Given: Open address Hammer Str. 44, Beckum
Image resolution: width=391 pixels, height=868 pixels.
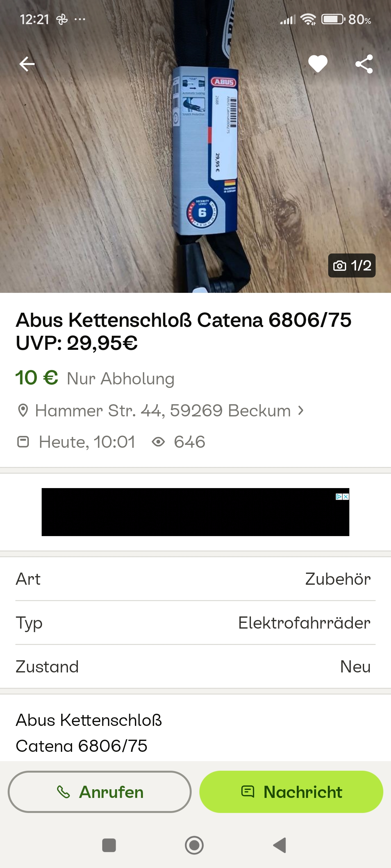Looking at the screenshot, I should point(163,411).
